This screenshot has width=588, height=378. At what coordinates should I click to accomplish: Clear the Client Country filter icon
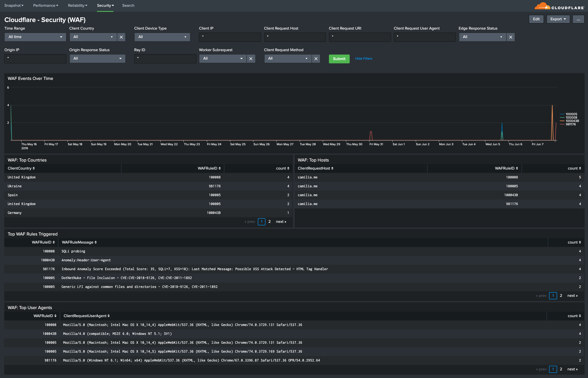pos(121,37)
